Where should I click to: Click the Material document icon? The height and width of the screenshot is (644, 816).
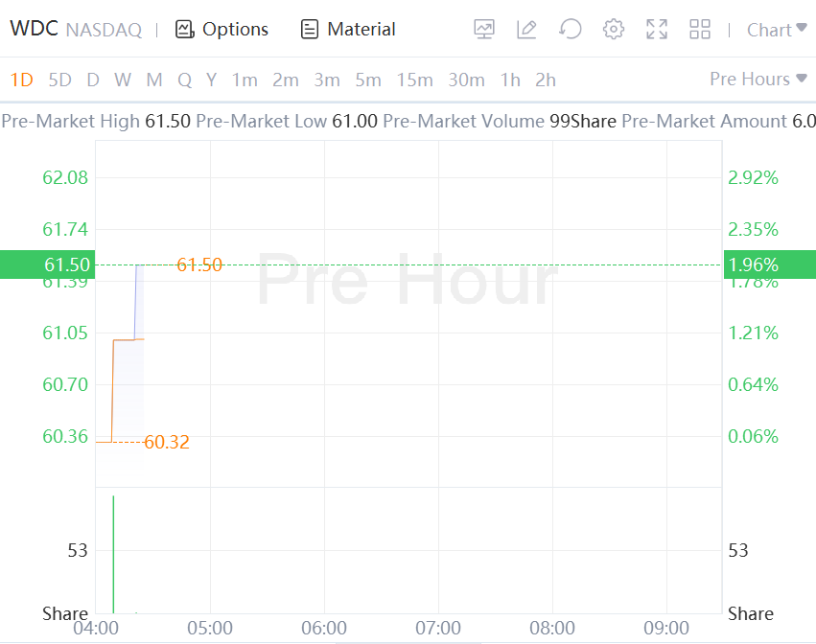(x=310, y=30)
